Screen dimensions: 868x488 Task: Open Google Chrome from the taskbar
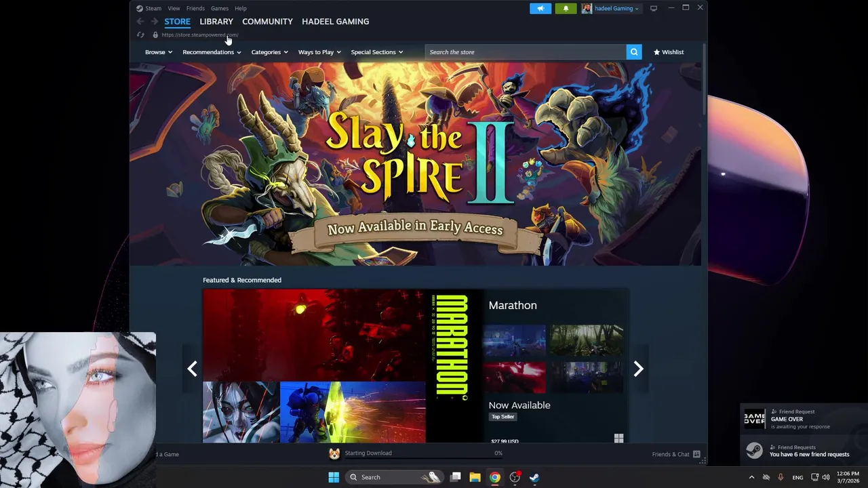(x=495, y=477)
